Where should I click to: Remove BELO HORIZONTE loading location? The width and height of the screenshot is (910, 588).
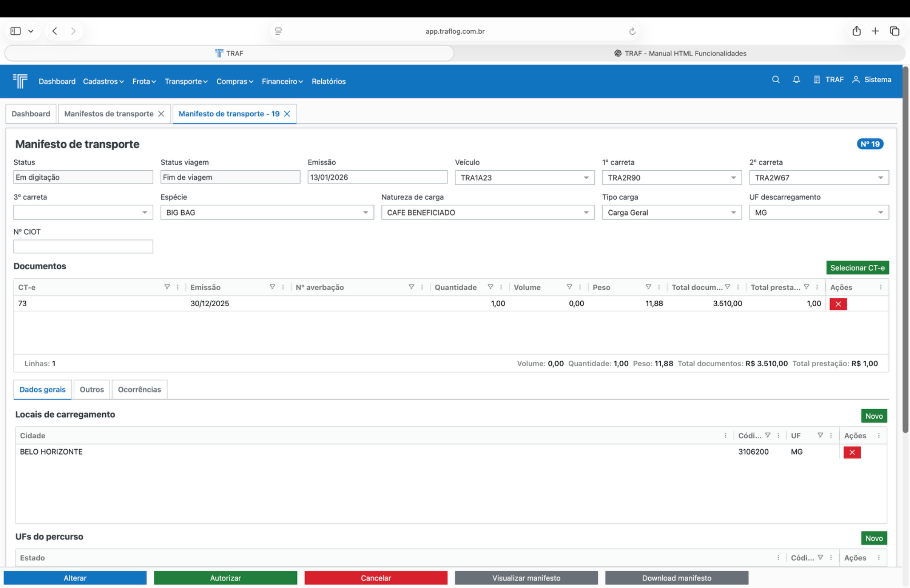[x=852, y=452]
